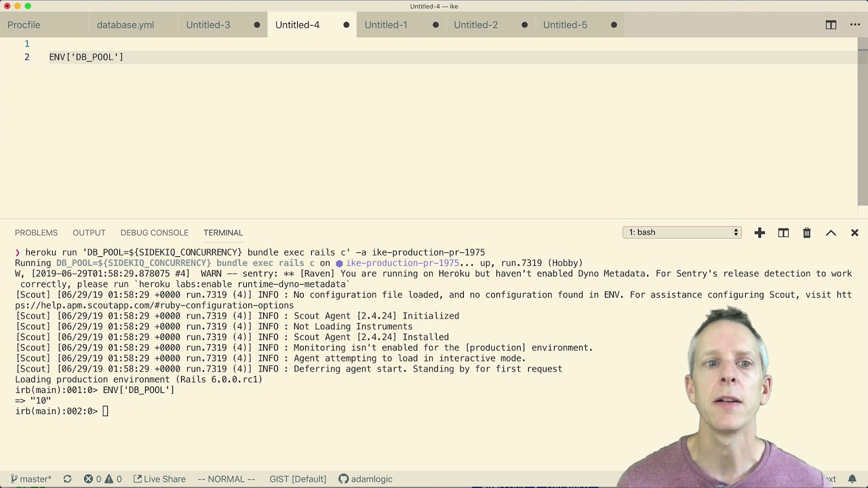
Task: Open the '1: bash' terminal selector dropdown
Action: pyautogui.click(x=682, y=232)
